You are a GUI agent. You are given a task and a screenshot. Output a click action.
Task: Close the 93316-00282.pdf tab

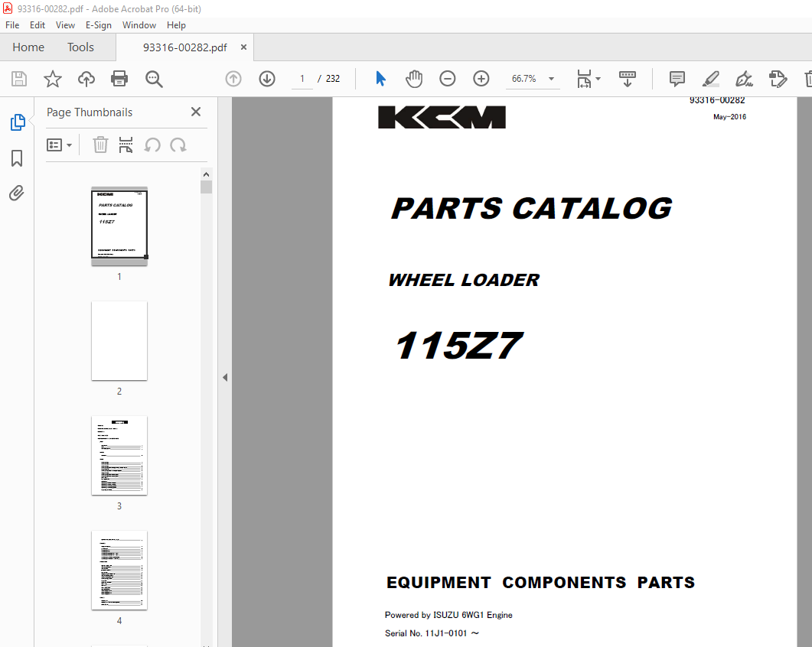click(243, 47)
